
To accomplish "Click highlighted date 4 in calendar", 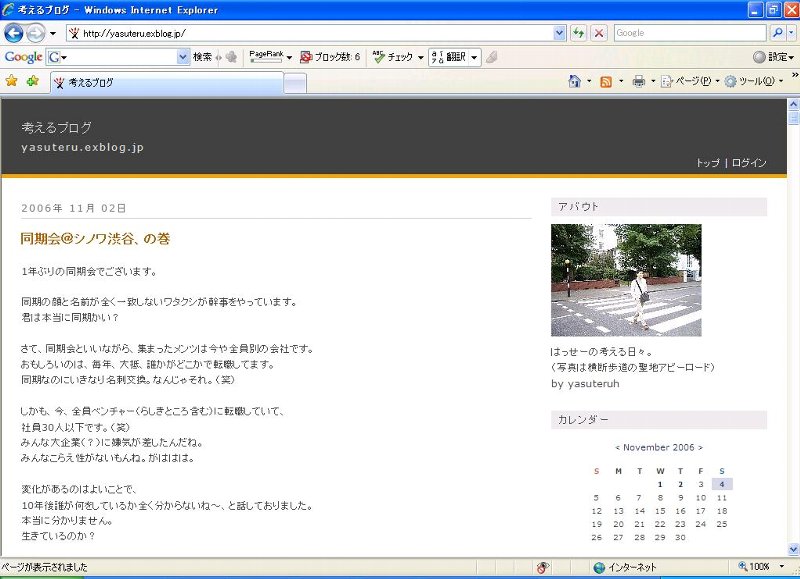I will click(722, 484).
